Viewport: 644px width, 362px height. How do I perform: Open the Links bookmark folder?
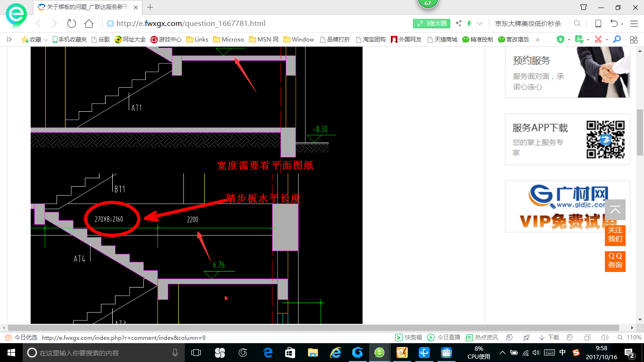(198, 40)
